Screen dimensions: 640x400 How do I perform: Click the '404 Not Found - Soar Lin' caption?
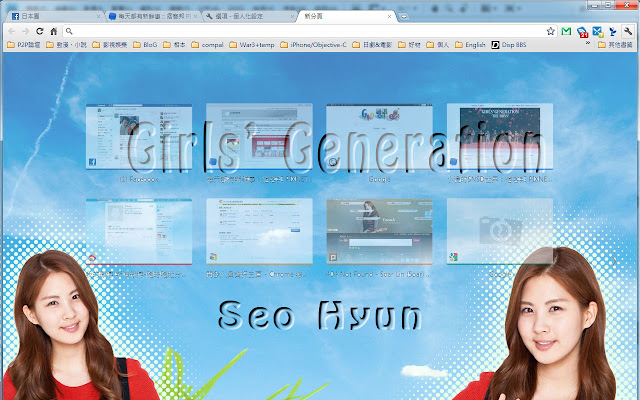(x=378, y=274)
